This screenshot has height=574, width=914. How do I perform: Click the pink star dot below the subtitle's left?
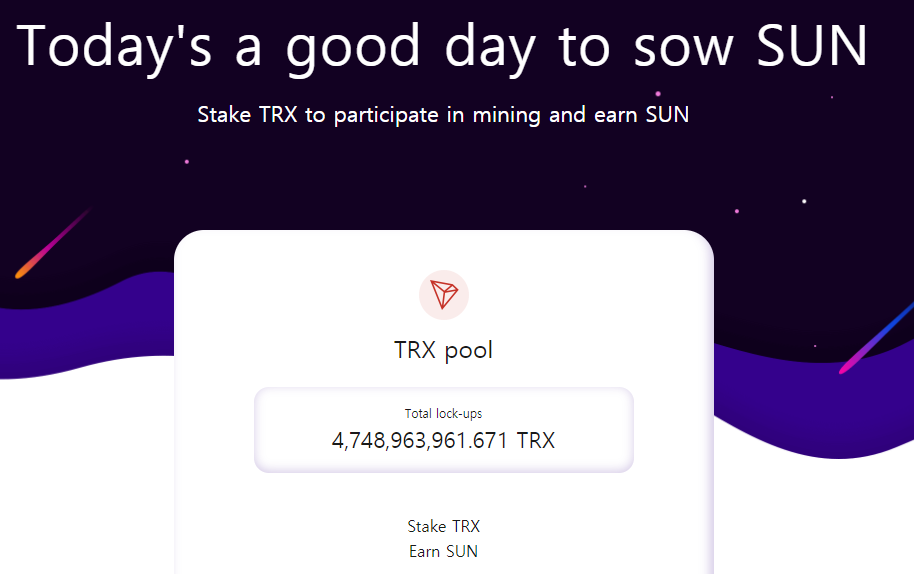click(x=187, y=161)
